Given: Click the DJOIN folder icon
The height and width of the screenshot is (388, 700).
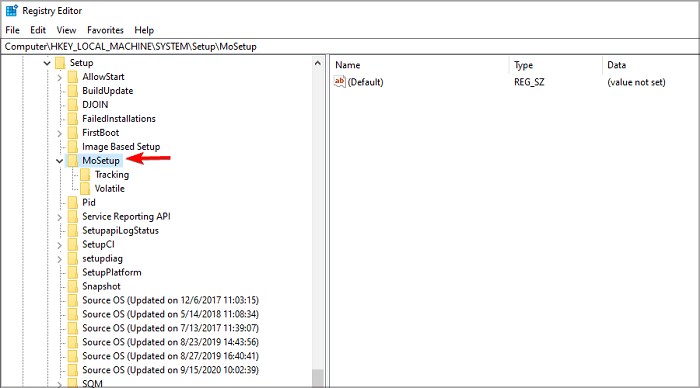Looking at the screenshot, I should coord(73,104).
